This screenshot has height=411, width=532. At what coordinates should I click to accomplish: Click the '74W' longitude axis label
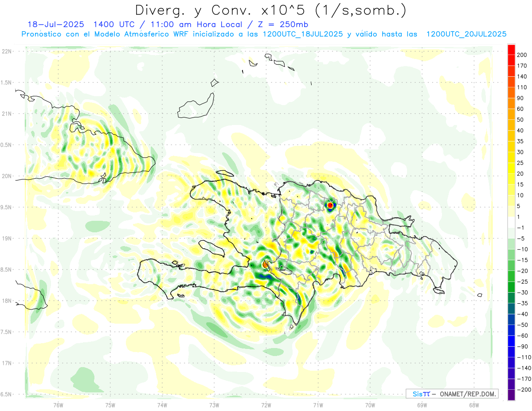[162, 405]
